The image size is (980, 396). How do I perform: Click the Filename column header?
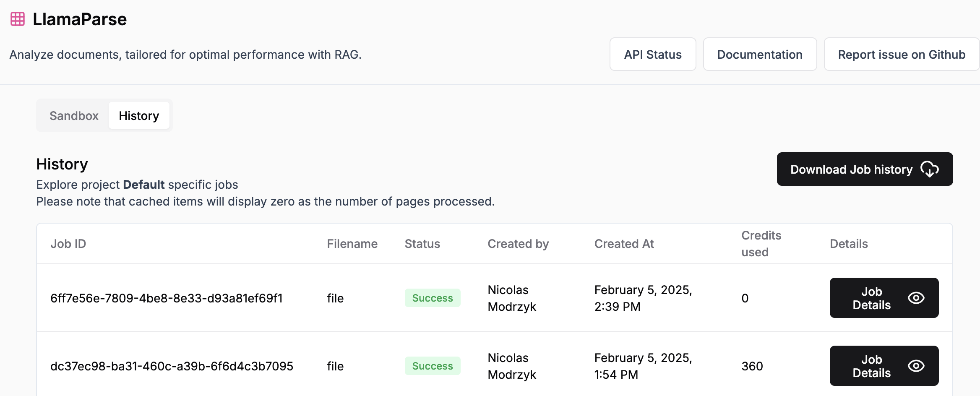point(352,244)
